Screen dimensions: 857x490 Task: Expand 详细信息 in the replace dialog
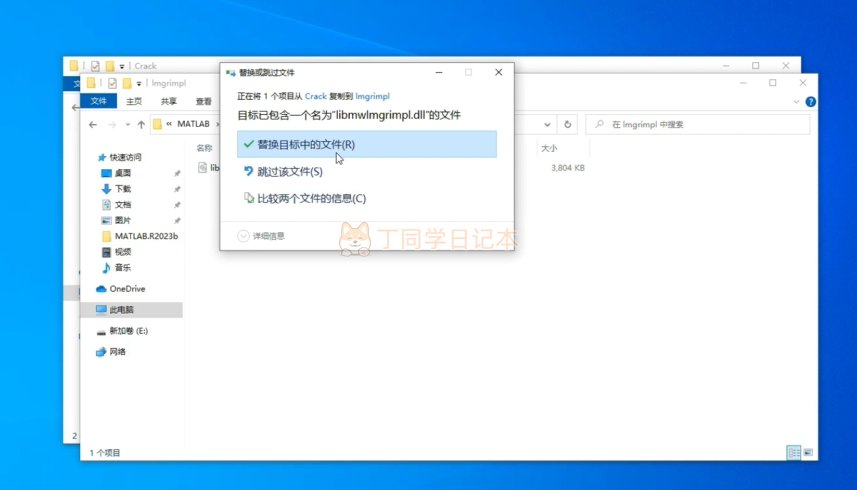point(262,236)
